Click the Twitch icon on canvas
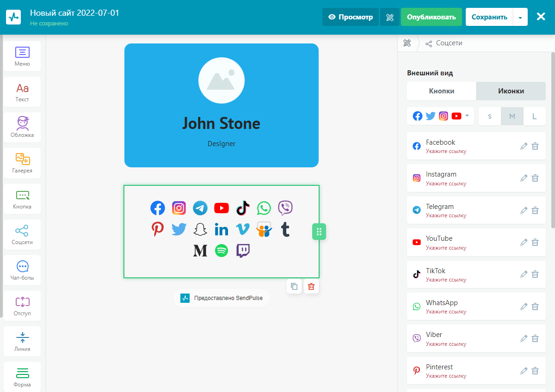Image resolution: width=555 pixels, height=392 pixels. coord(243,251)
